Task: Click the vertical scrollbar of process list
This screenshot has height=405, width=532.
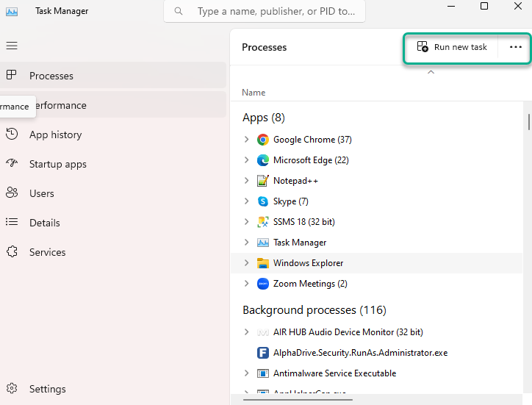Action: [x=528, y=122]
